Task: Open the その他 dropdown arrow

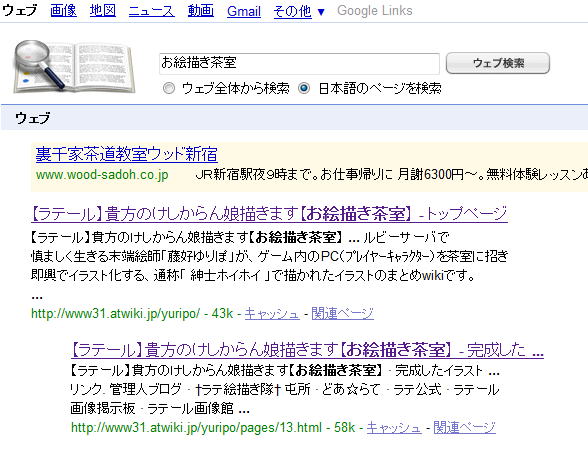Action: [321, 12]
